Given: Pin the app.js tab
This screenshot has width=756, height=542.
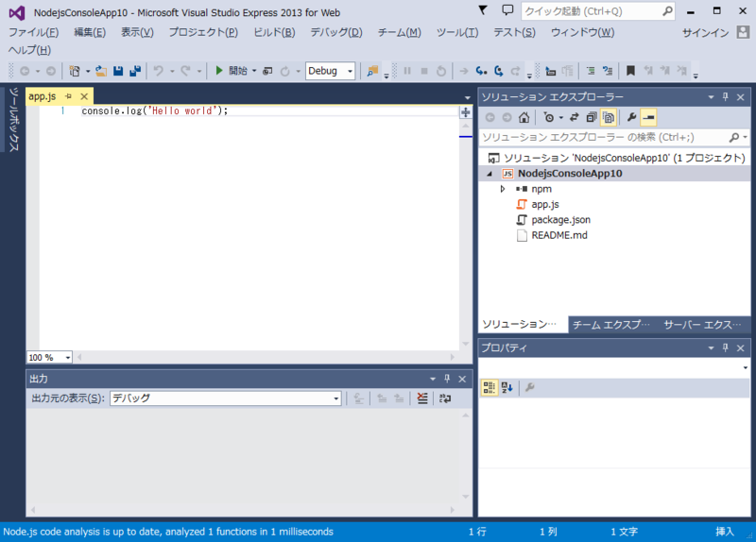Looking at the screenshot, I should 68,96.
